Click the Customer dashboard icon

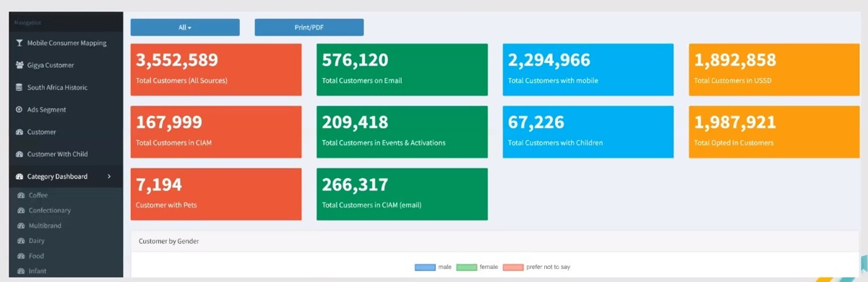[20, 132]
